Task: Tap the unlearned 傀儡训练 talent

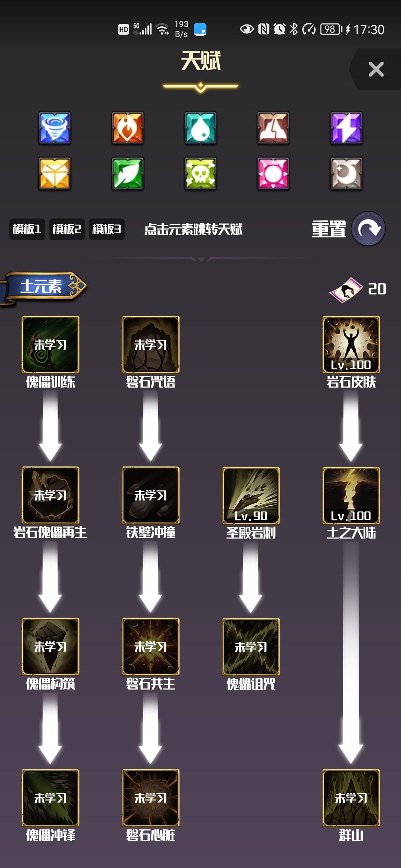Action: coord(50,345)
